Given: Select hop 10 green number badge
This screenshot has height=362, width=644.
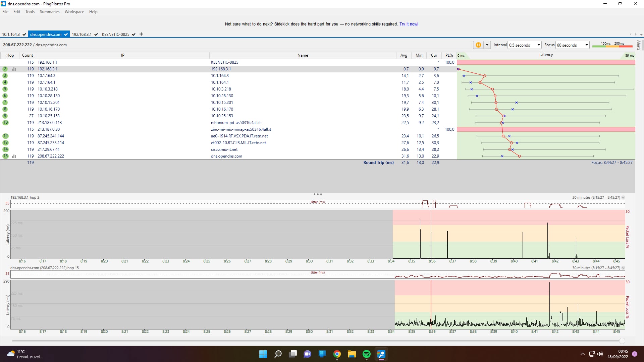Looking at the screenshot, I should (5, 123).
